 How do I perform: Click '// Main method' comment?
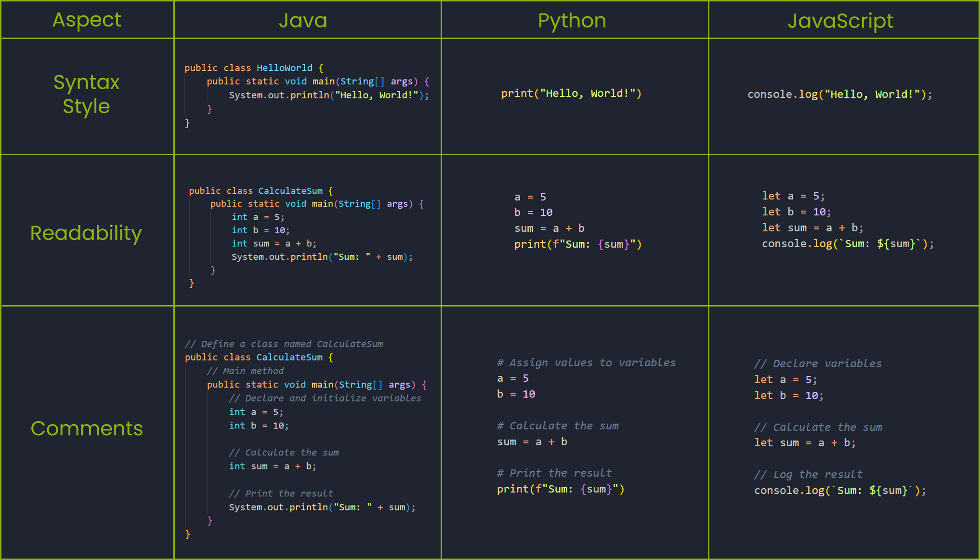[246, 371]
